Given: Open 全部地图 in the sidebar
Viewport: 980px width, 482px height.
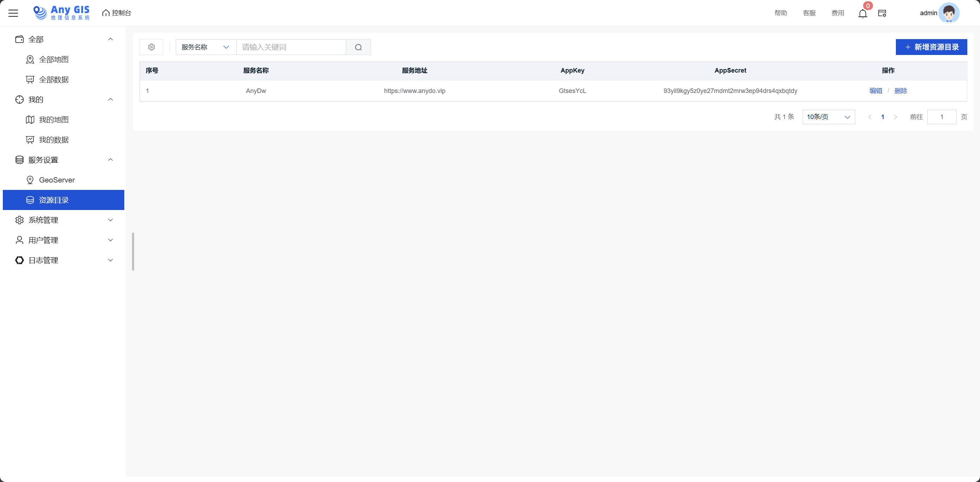Looking at the screenshot, I should point(54,60).
